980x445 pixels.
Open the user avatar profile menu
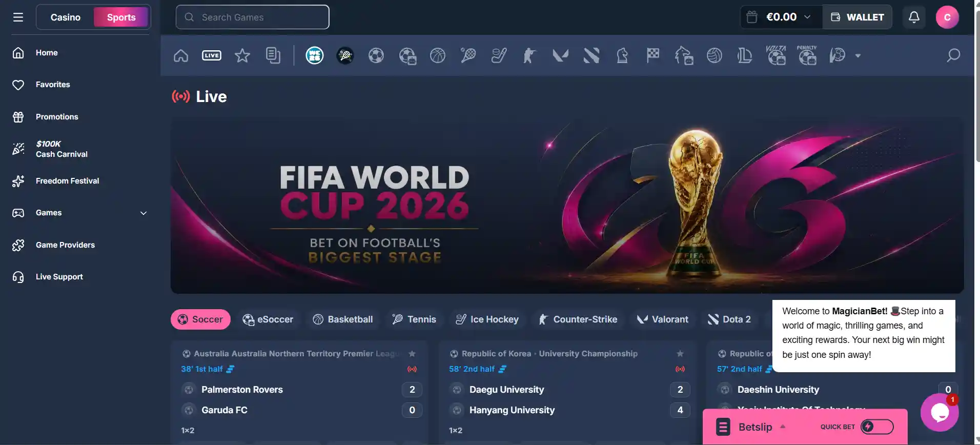point(947,17)
